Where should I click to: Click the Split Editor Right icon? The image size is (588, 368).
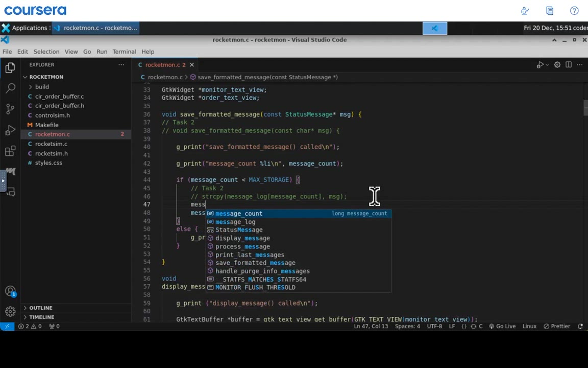(x=569, y=65)
